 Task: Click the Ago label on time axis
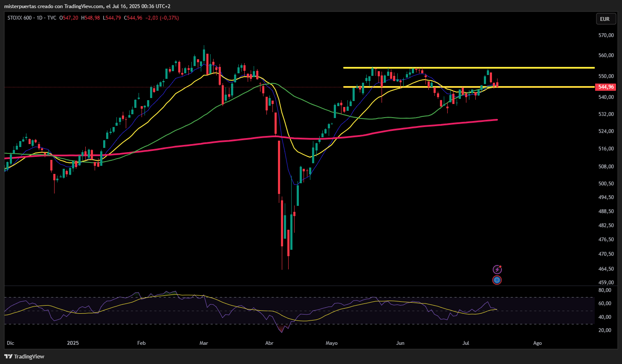[x=538, y=343]
